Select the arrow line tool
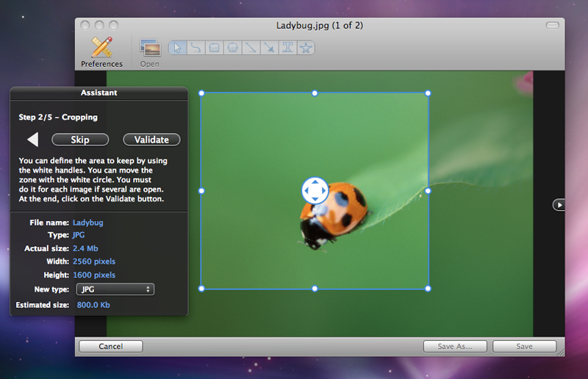The width and height of the screenshot is (588, 379). point(269,48)
